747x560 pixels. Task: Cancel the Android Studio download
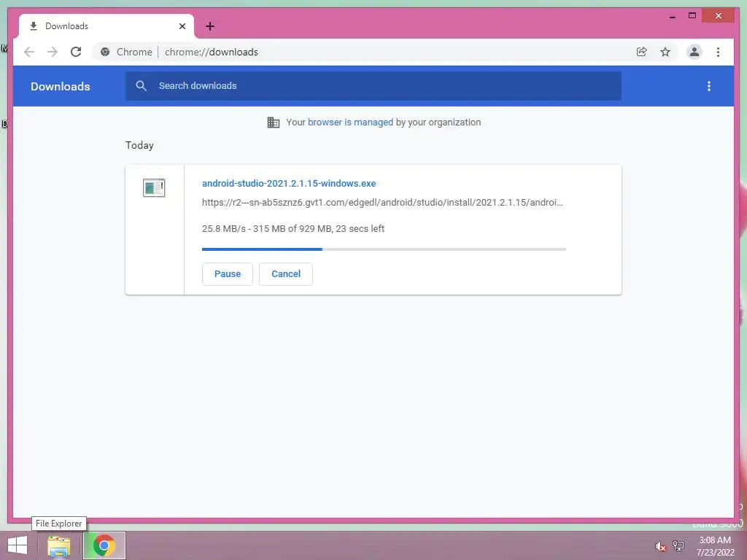286,274
